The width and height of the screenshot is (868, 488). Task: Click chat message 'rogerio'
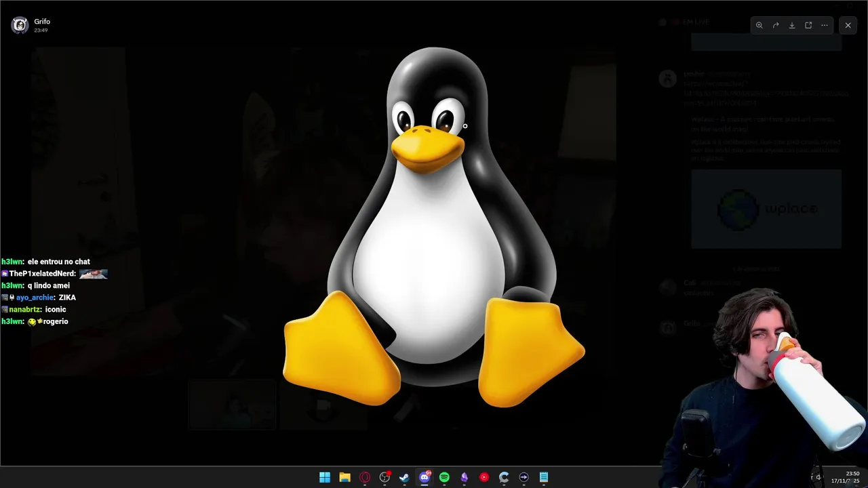tap(56, 321)
